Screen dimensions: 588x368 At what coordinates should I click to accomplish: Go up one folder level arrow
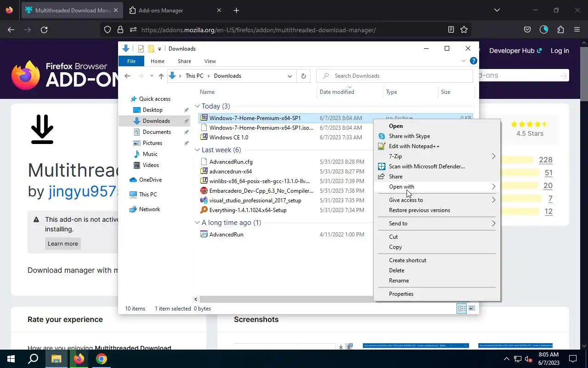(x=161, y=76)
